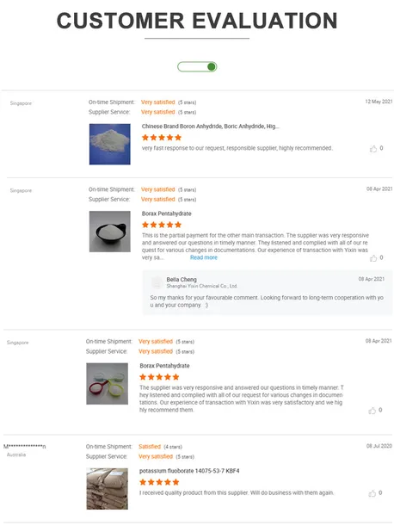Like the Boron Anhydride review thumbs-up
394x532 pixels.
373,149
